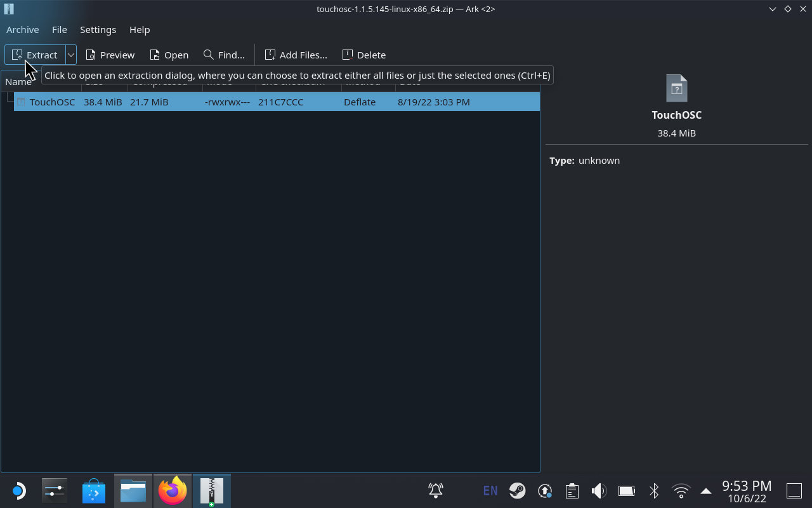This screenshot has height=508, width=812.
Task: Click the Ark archive taskbar icon
Action: coord(212,491)
